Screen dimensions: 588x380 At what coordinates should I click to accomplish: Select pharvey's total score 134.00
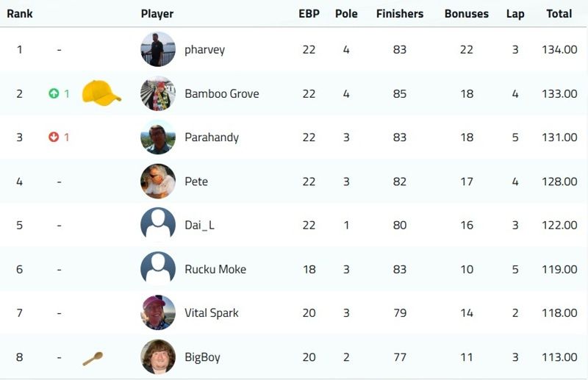click(559, 49)
